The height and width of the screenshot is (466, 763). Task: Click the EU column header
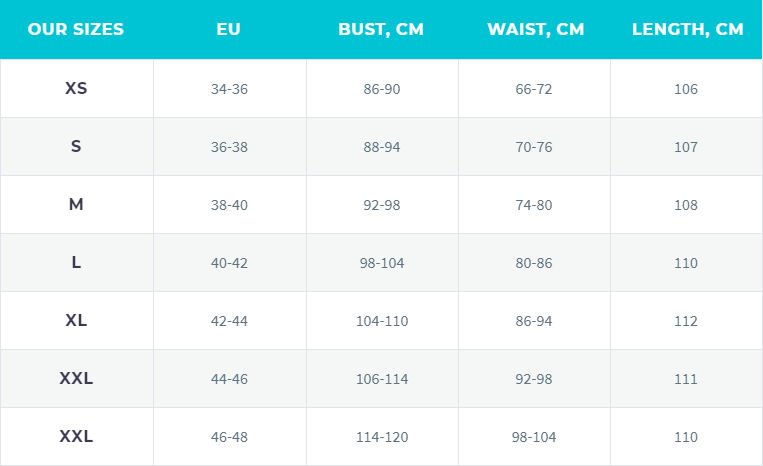229,29
